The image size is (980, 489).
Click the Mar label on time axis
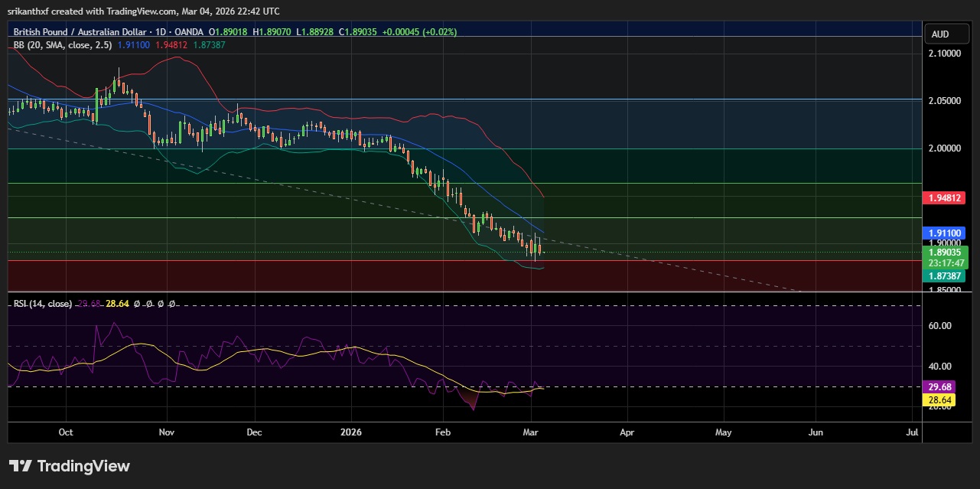point(532,432)
